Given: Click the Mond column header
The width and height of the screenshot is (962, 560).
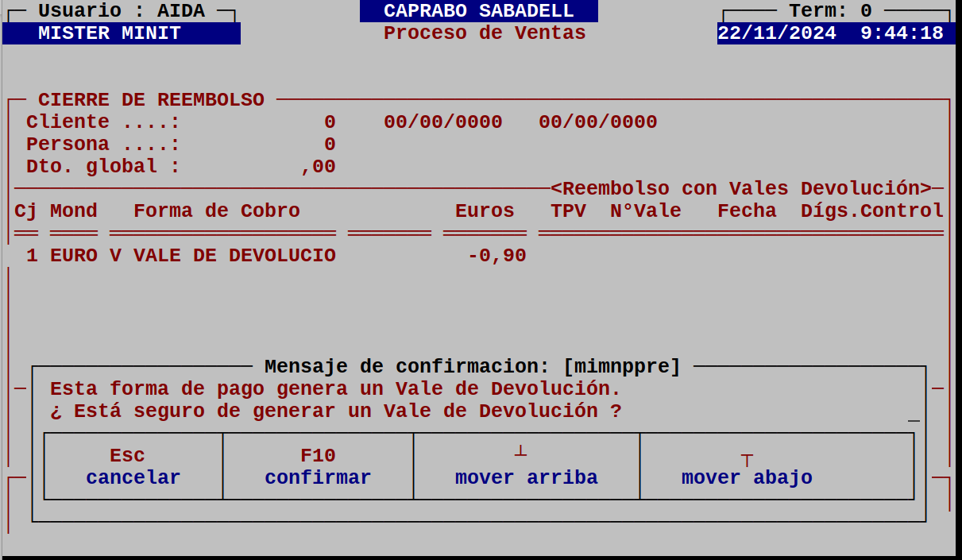Looking at the screenshot, I should coord(73,210).
